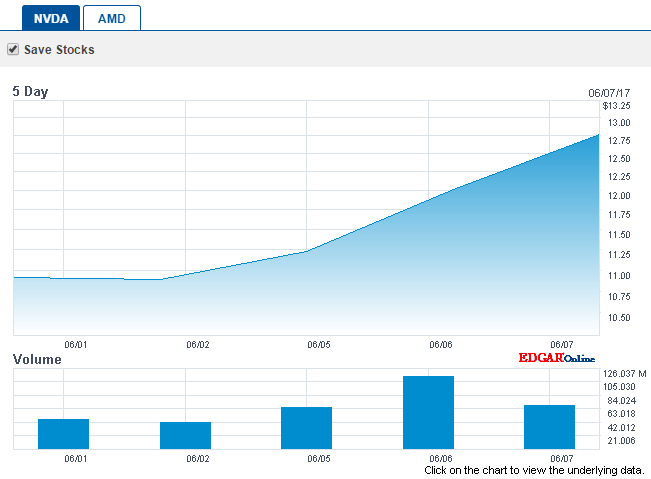651x479 pixels.
Task: Open the AMD stock tab
Action: 111,18
